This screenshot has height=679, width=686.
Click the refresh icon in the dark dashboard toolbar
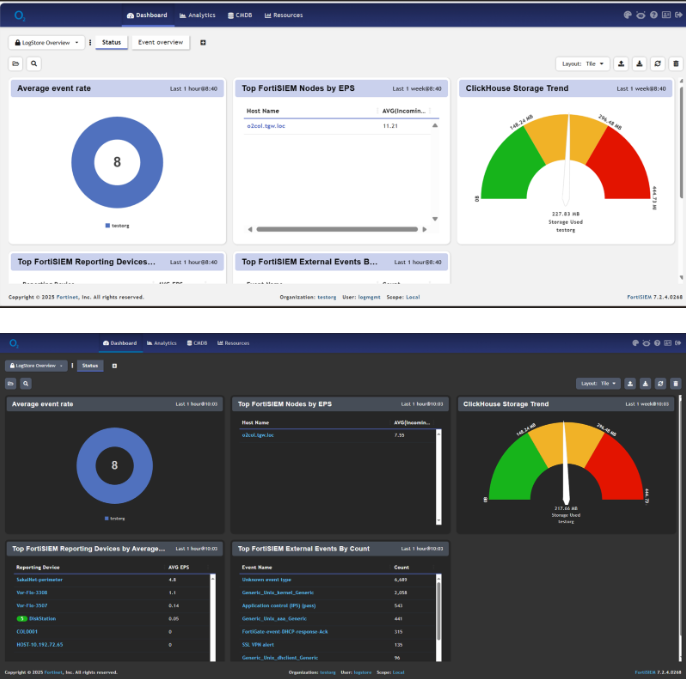(660, 384)
